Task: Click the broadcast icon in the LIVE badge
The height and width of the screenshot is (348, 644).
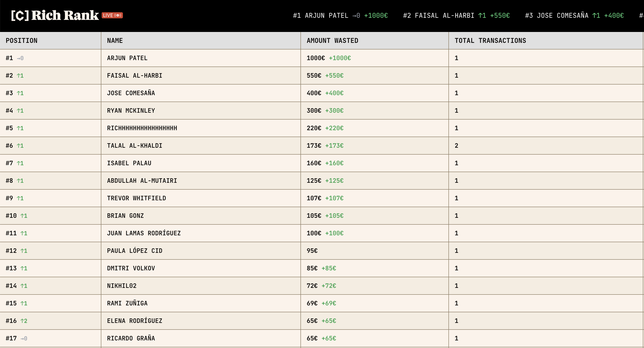Action: point(117,15)
